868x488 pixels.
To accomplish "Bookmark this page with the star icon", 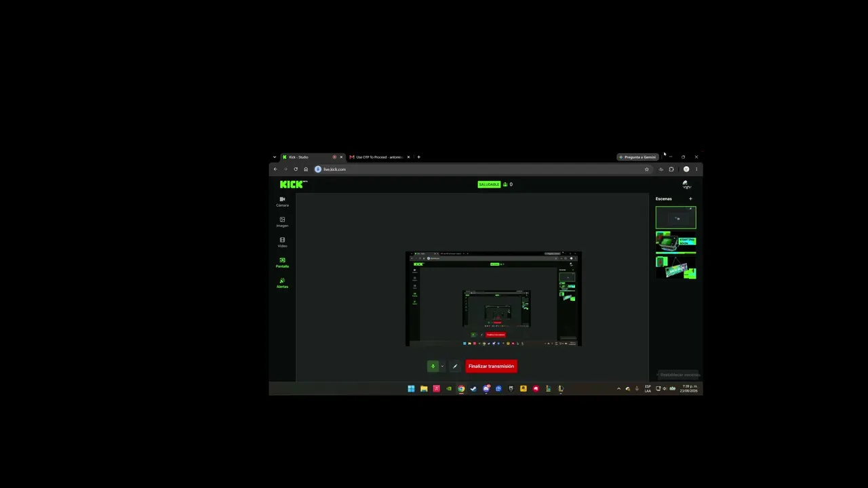I will [647, 169].
